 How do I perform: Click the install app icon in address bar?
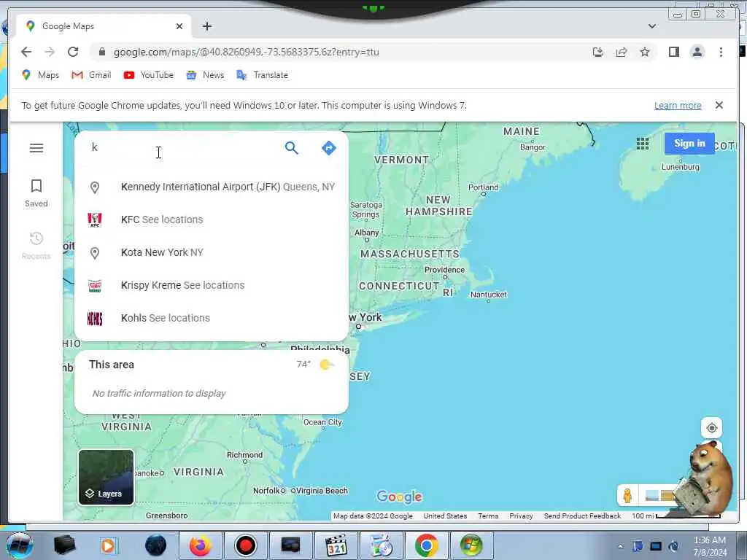[x=598, y=52]
